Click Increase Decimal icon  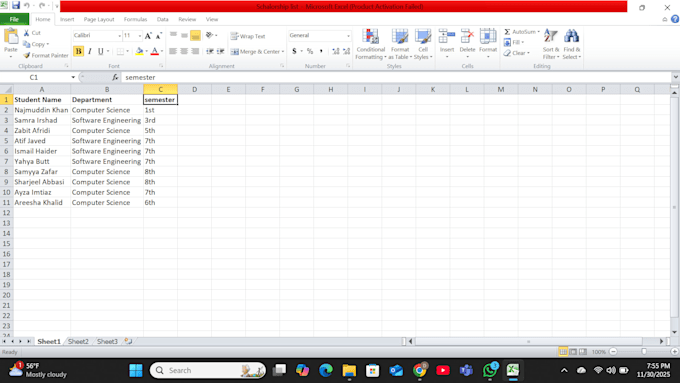pos(336,51)
